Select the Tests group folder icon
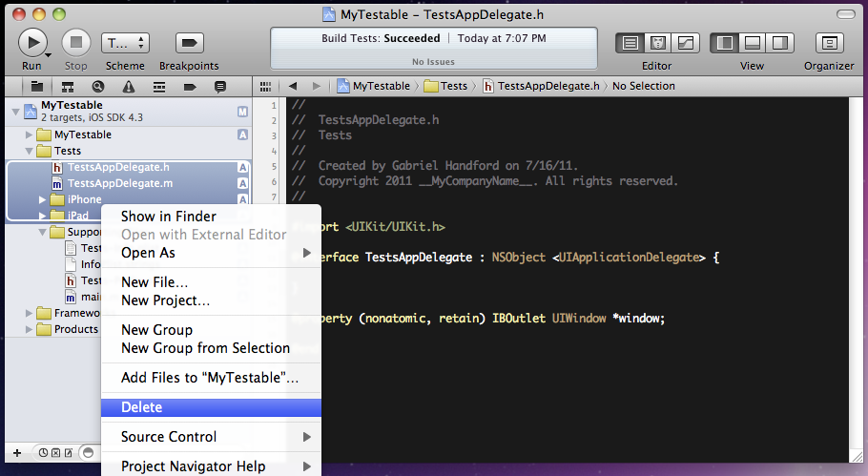The height and width of the screenshot is (476, 868). coord(44,151)
